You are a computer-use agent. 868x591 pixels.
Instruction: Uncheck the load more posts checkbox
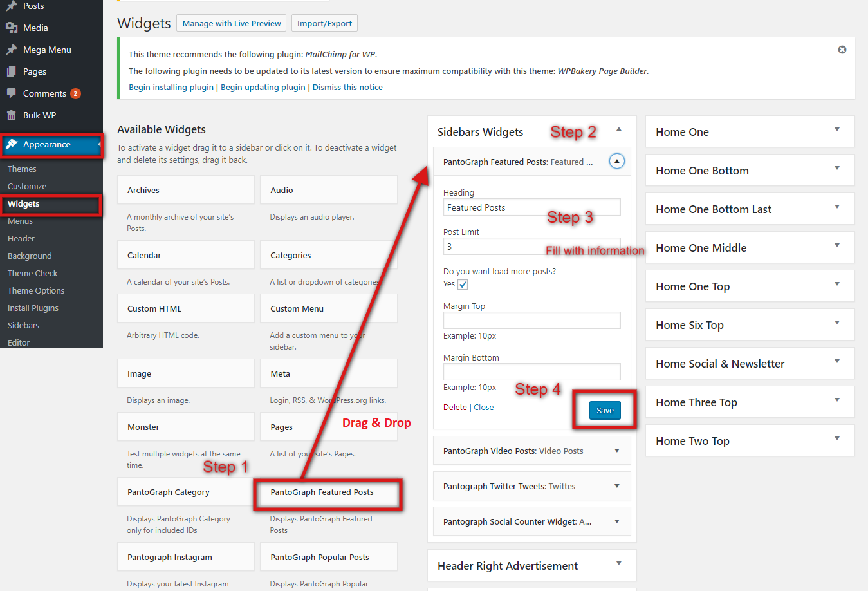tap(463, 284)
